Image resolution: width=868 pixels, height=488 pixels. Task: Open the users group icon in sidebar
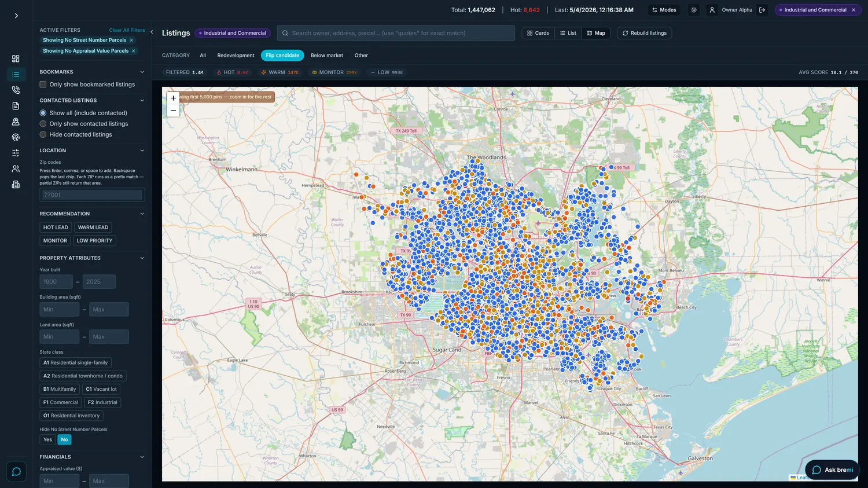point(16,168)
